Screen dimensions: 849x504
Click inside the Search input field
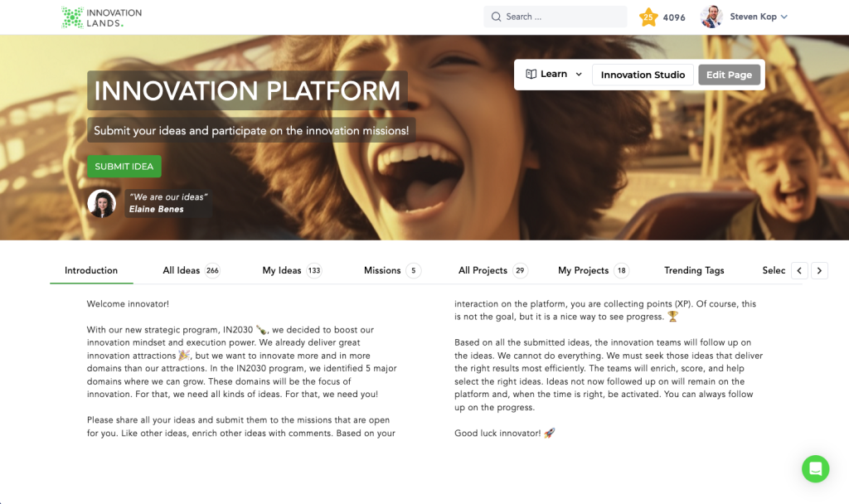[x=555, y=16]
